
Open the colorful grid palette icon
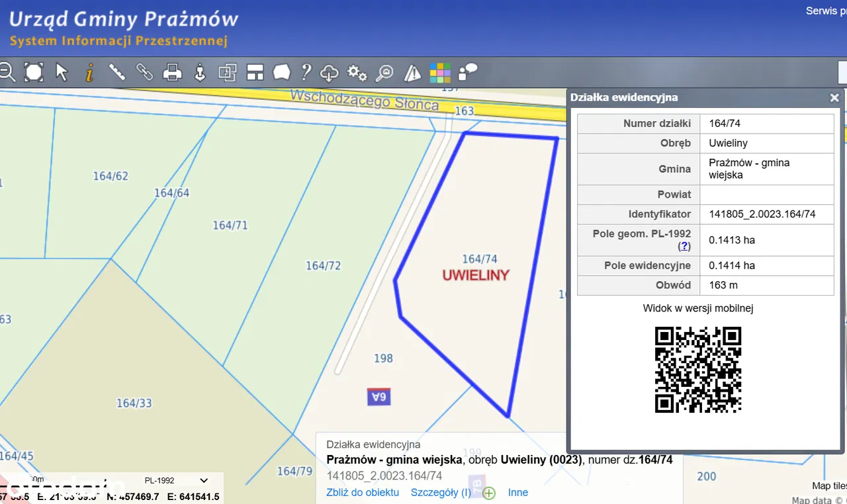(x=440, y=72)
